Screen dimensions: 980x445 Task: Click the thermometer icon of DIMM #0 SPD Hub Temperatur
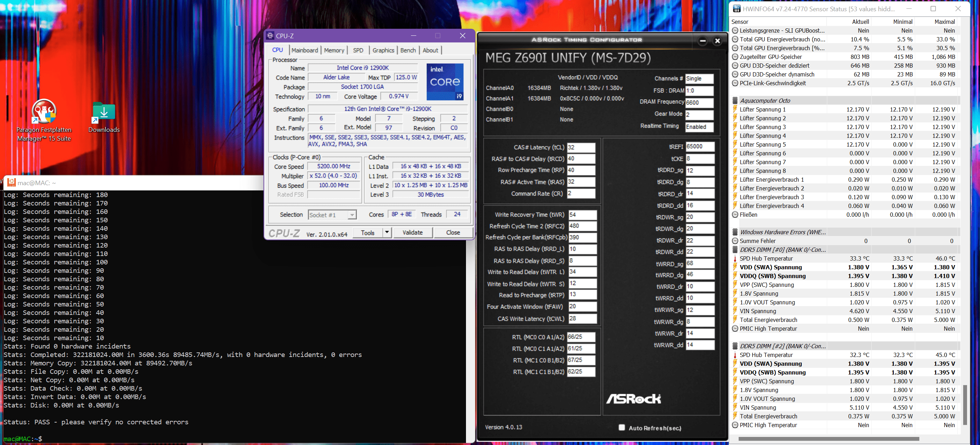pyautogui.click(x=735, y=258)
